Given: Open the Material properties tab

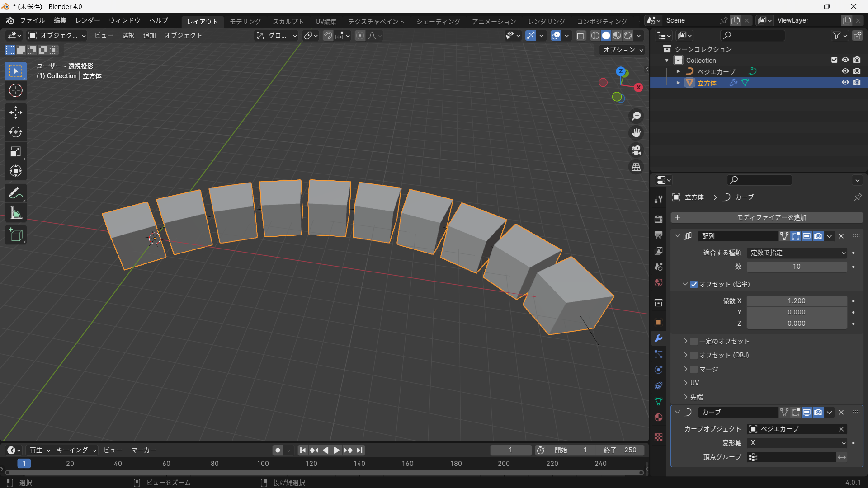Looking at the screenshot, I should pos(658,418).
